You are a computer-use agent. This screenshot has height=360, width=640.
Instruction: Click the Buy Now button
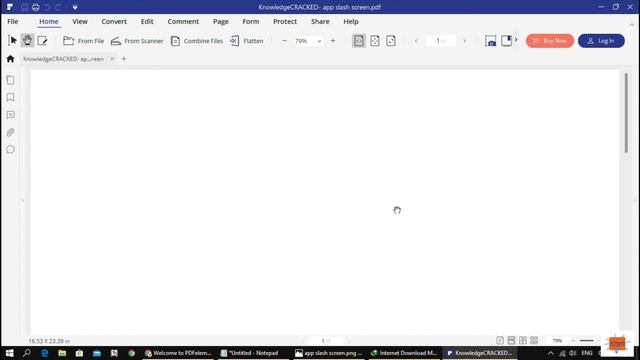tap(550, 41)
